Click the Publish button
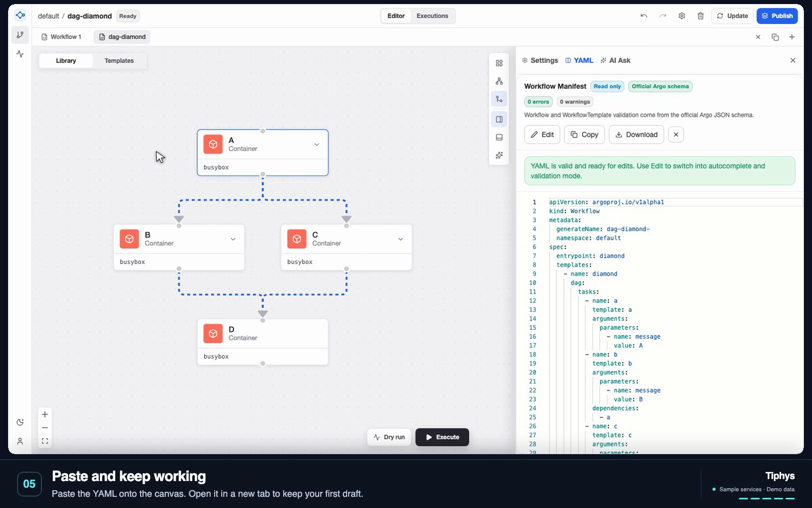Screen dimensions: 812x508 click(777, 16)
